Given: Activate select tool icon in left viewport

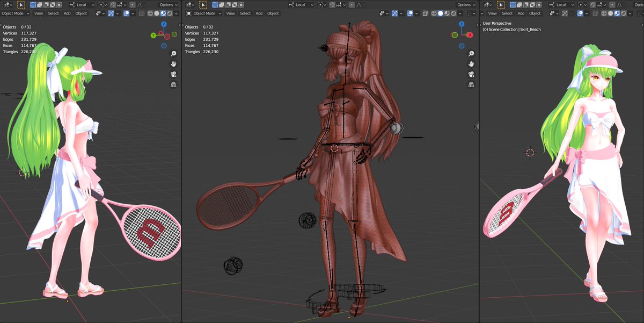Looking at the screenshot, I should pyautogui.click(x=21, y=5).
